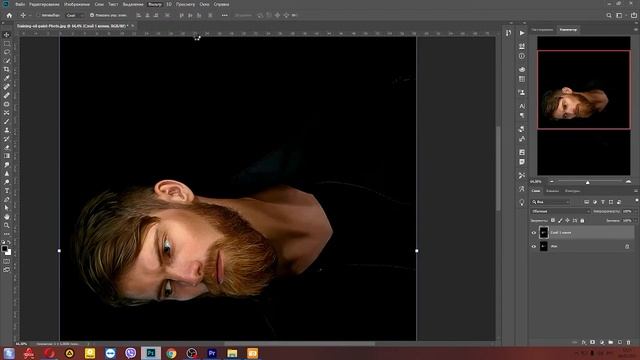Select the Eyedropper tool
This screenshot has height=360, width=640.
point(7,78)
